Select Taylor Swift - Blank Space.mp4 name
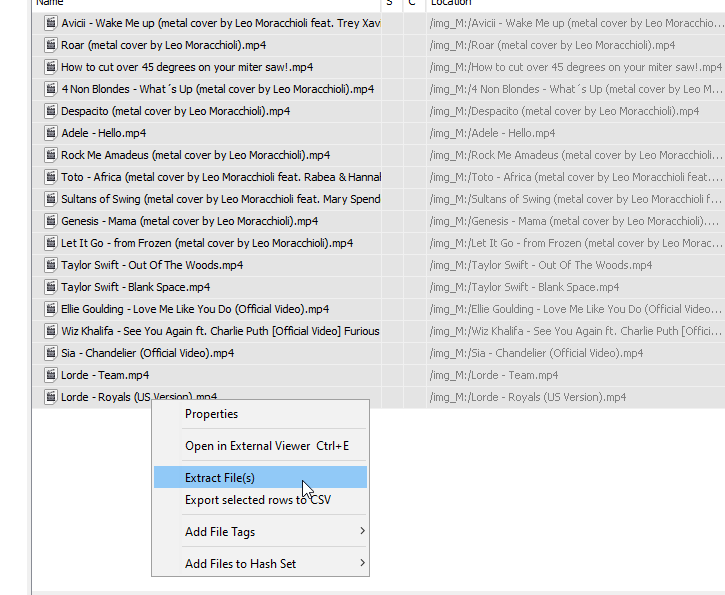This screenshot has height=595, width=725. point(135,287)
